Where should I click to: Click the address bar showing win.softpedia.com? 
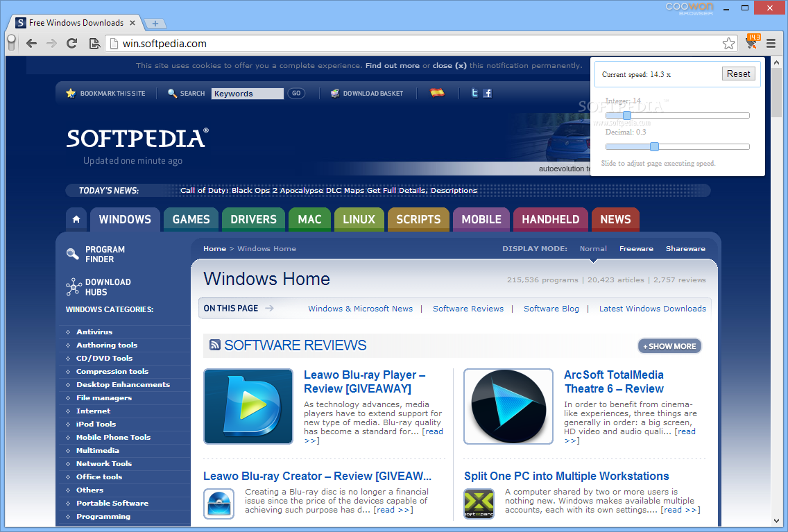[x=421, y=44]
